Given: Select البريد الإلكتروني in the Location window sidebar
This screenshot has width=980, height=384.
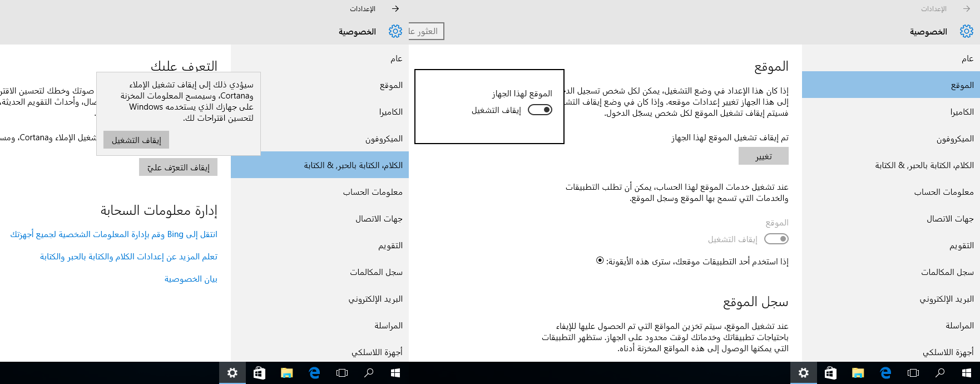Looking at the screenshot, I should coord(891,299).
